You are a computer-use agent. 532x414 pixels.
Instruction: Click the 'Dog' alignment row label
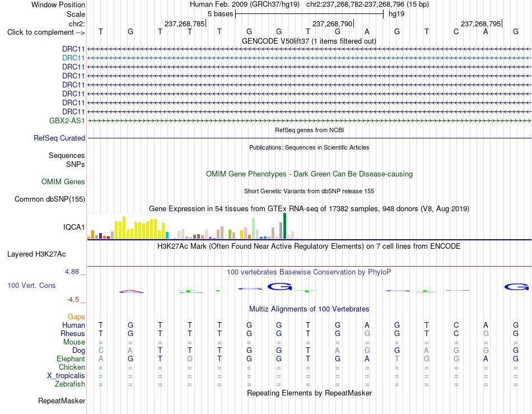78,351
